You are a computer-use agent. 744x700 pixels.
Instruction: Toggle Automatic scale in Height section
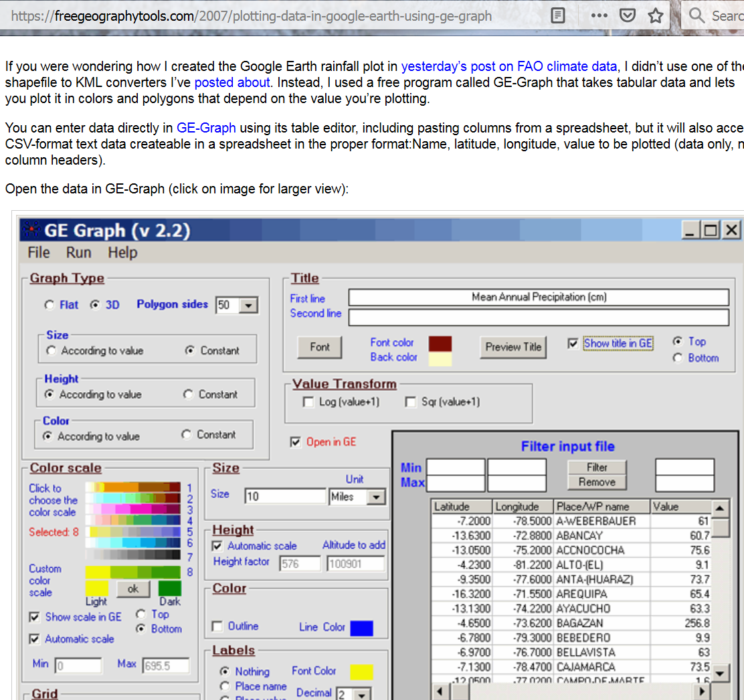(217, 546)
